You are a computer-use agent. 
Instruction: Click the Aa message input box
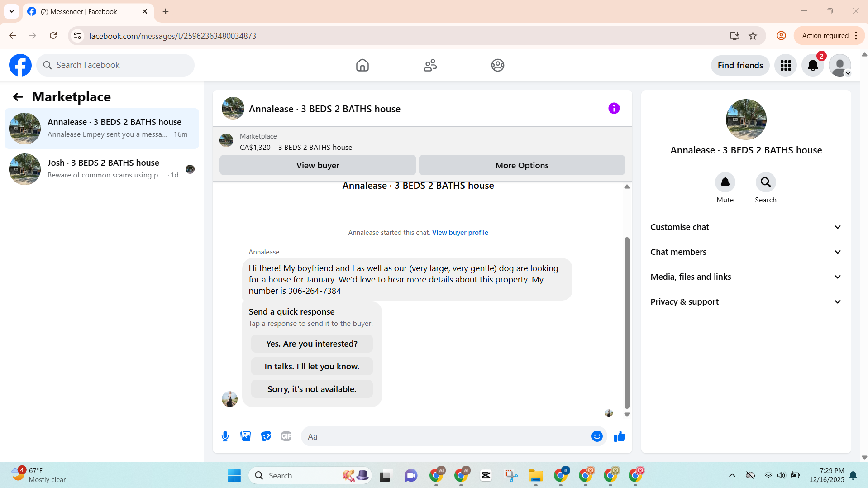[x=446, y=436]
